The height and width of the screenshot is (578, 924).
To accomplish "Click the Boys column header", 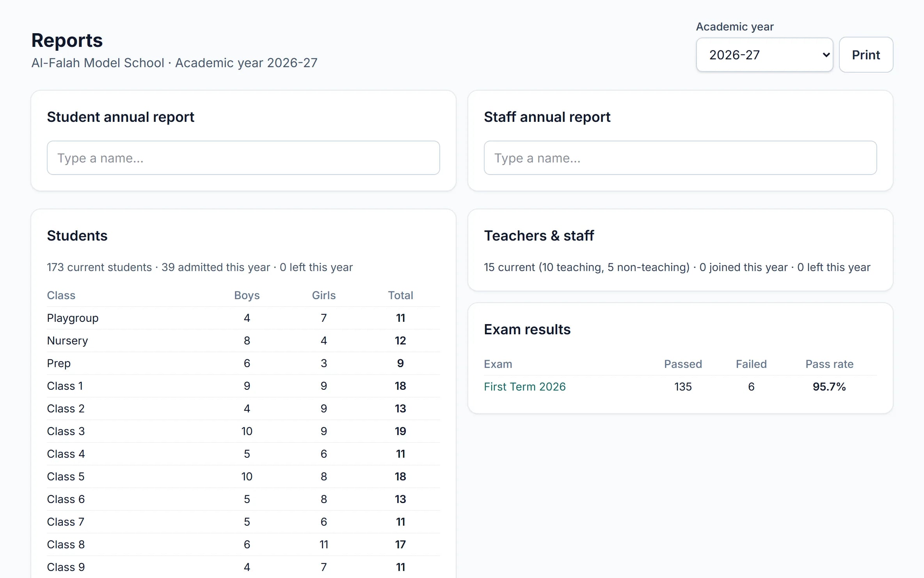I will [x=247, y=295].
